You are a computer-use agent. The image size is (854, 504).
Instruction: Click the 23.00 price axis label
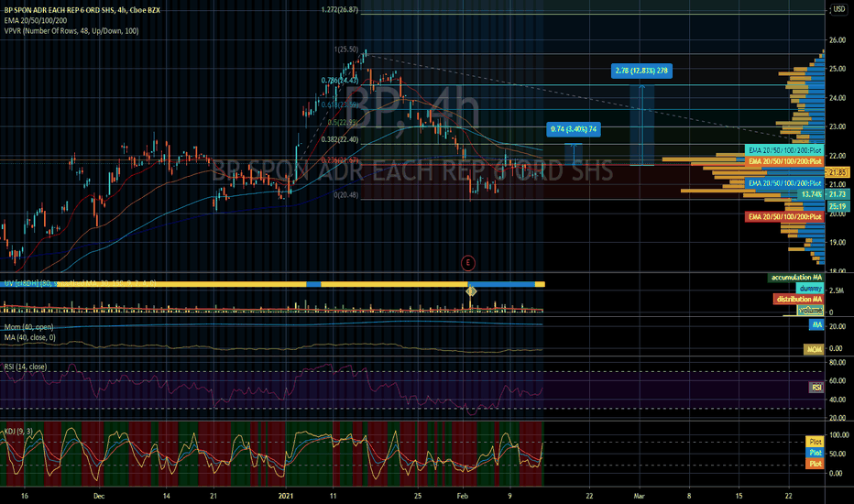pyautogui.click(x=838, y=127)
